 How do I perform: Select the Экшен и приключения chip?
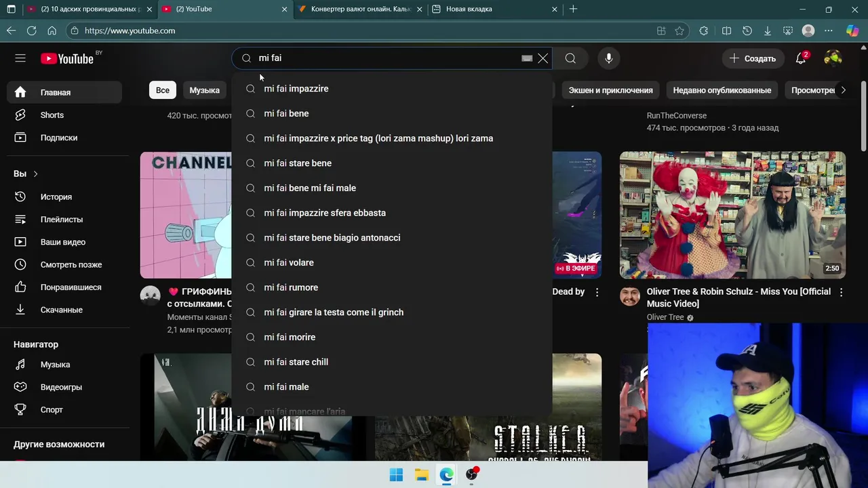click(610, 90)
